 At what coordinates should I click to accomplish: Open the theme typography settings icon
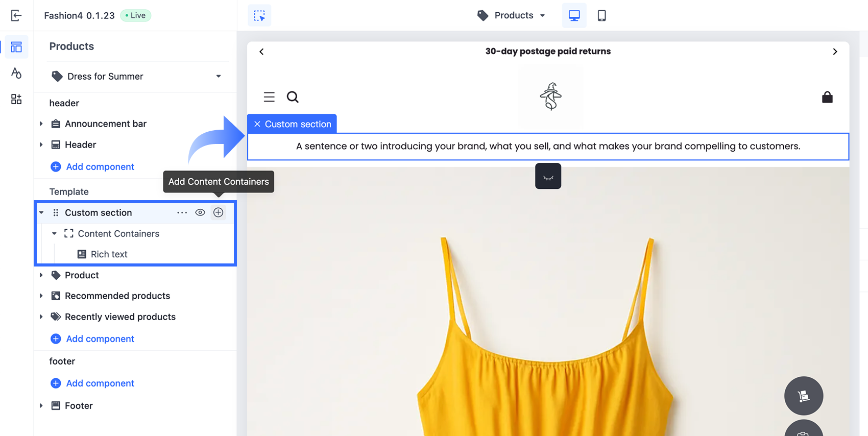pos(16,73)
